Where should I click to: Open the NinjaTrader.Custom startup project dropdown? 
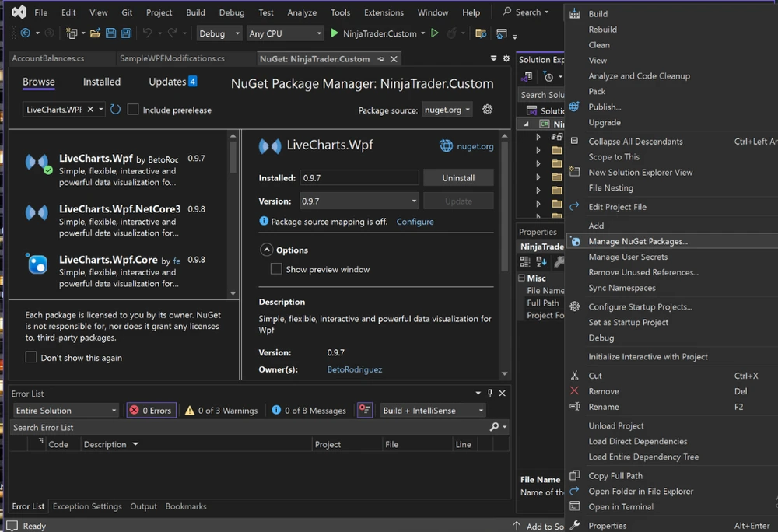[422, 33]
